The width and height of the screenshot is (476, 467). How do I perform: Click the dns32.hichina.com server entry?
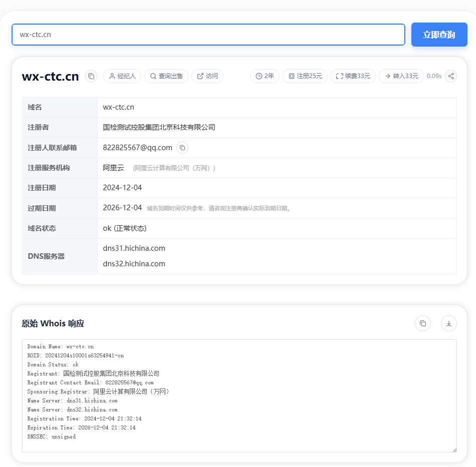point(134,264)
